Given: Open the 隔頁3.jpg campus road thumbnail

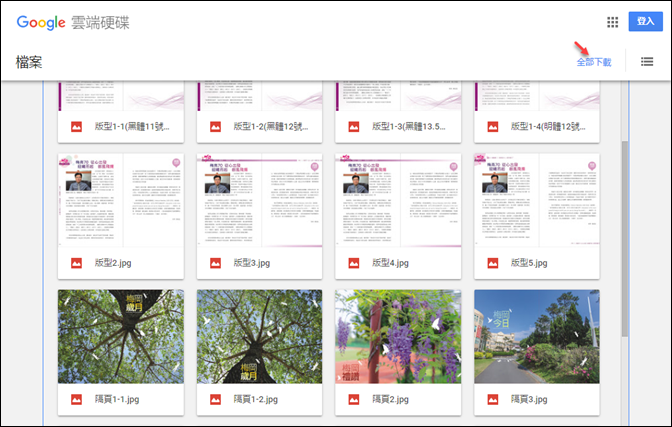Looking at the screenshot, I should pyautogui.click(x=537, y=337).
